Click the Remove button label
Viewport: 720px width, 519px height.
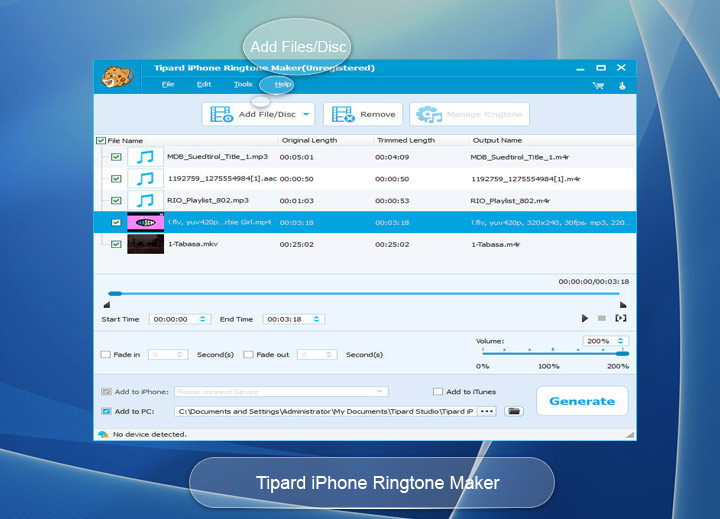377,114
